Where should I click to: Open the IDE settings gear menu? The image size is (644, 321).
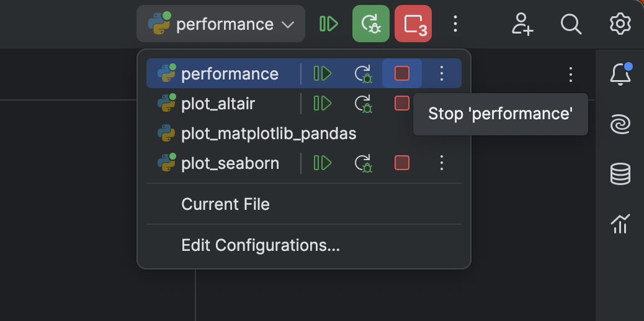tap(620, 24)
